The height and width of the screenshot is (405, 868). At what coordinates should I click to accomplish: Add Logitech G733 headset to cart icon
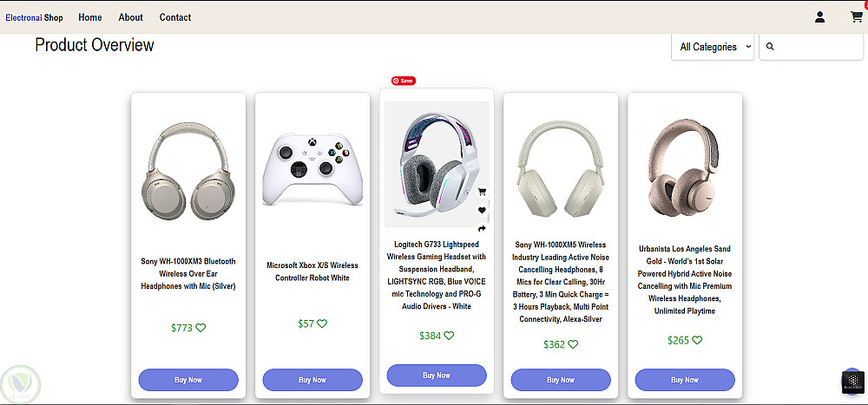click(x=483, y=192)
